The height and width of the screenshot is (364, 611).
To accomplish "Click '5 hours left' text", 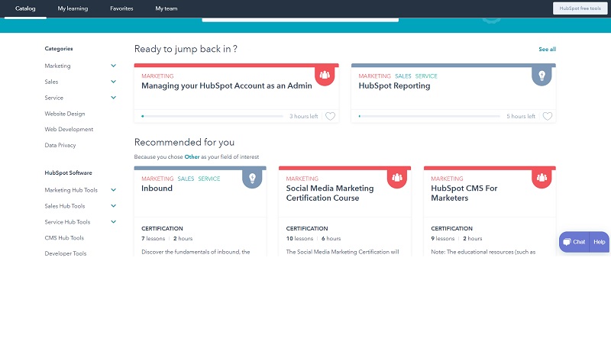I will [521, 116].
